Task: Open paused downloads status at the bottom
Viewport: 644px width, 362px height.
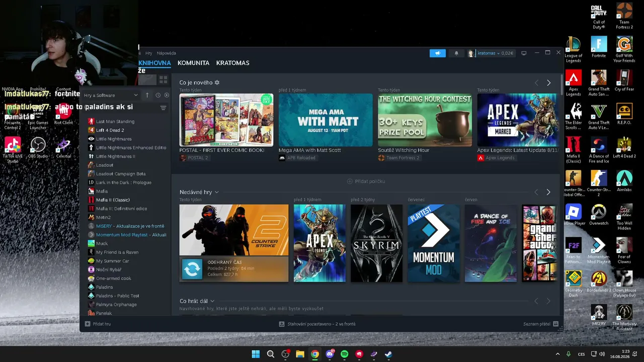Action: click(x=317, y=324)
